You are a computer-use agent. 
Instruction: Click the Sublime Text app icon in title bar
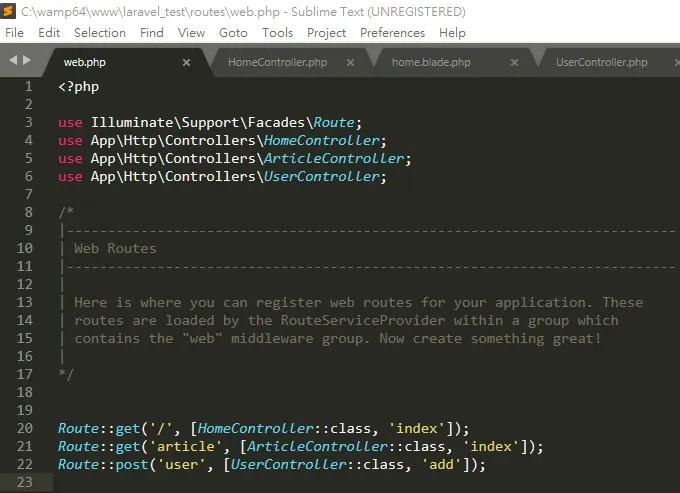click(8, 11)
